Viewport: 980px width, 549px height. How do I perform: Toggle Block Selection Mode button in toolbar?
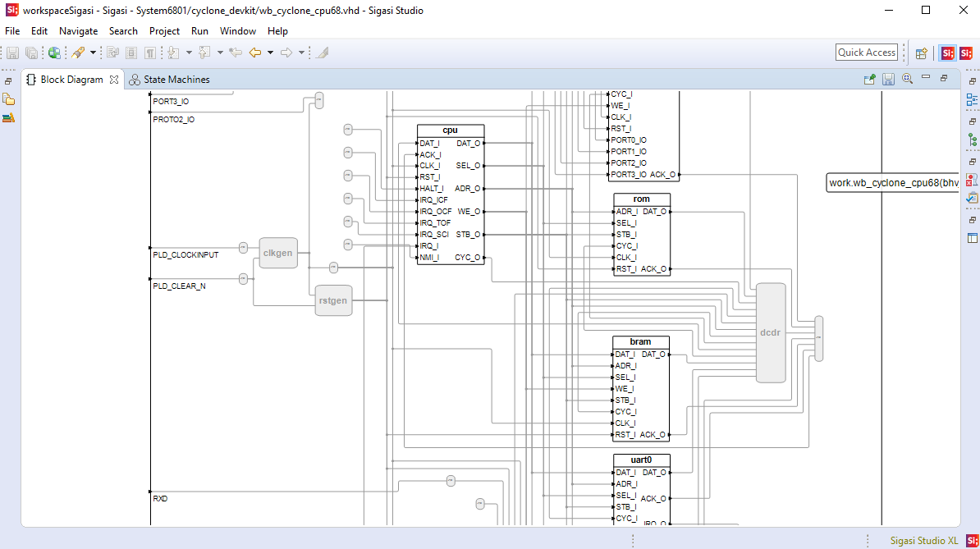pyautogui.click(x=131, y=53)
